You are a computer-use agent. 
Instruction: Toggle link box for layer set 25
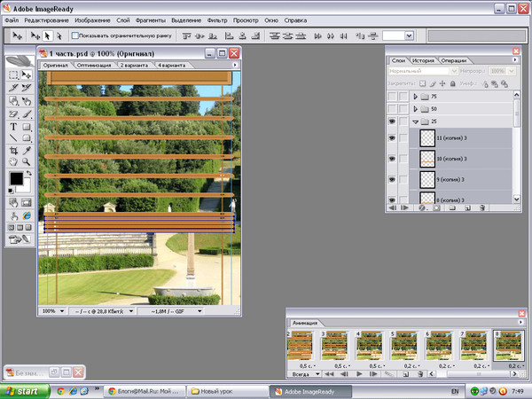(x=403, y=121)
